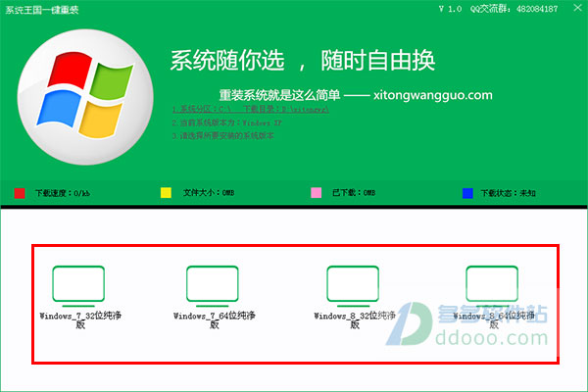Viewport: 588px width, 392px height.
Task: Click the Windows_7_64位纯净版 label
Action: pos(214,320)
